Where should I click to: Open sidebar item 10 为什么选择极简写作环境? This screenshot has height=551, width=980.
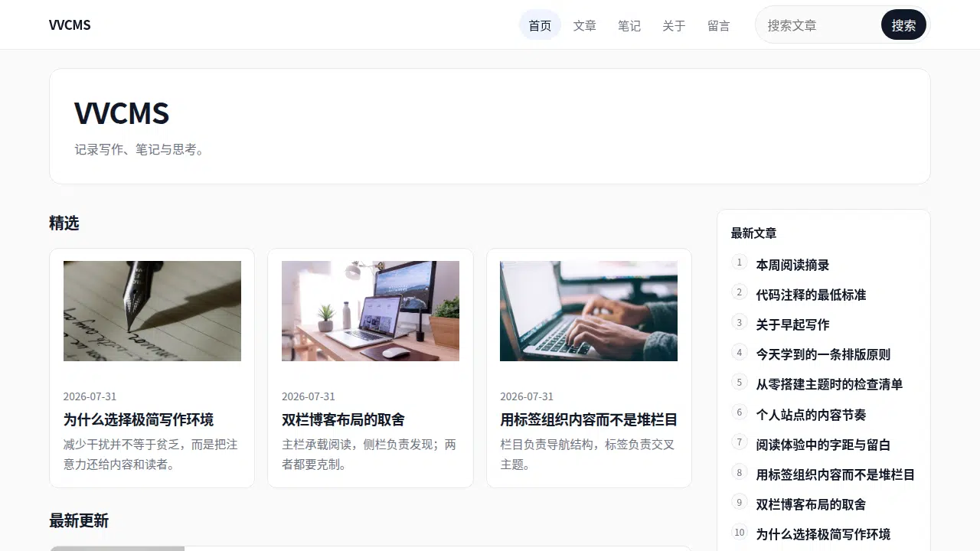tap(823, 534)
